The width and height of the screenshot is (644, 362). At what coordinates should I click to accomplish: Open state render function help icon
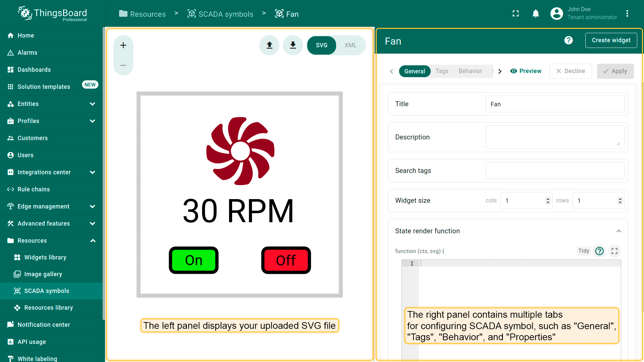click(599, 251)
